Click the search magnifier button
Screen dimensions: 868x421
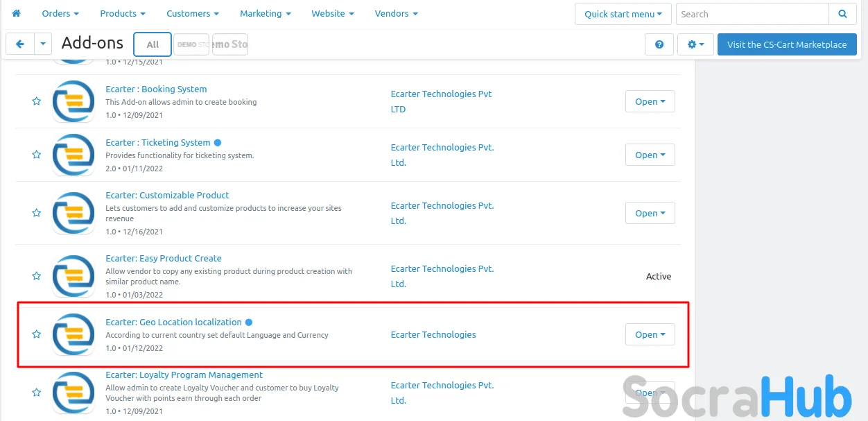coord(842,14)
